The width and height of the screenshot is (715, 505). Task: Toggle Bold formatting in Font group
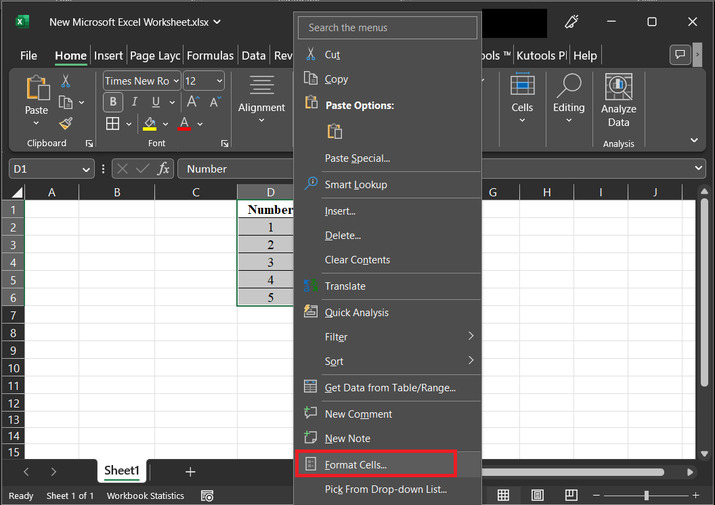pos(113,102)
